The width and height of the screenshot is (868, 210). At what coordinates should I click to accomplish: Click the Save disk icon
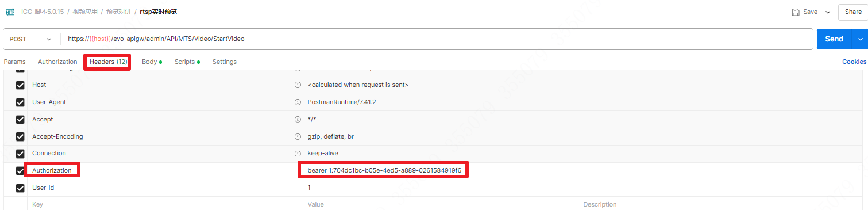(x=795, y=12)
